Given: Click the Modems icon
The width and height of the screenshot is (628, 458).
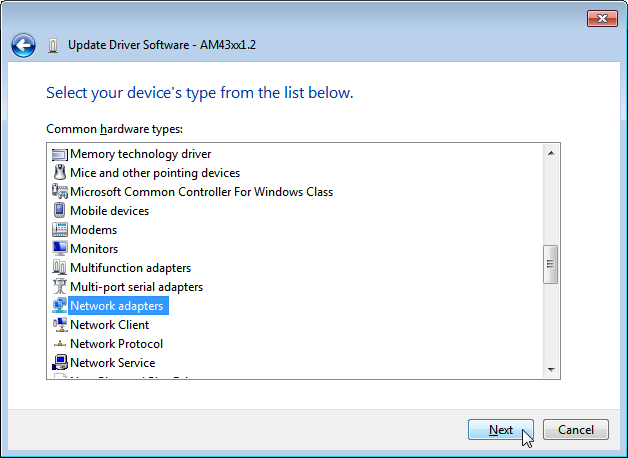Looking at the screenshot, I should (x=59, y=230).
